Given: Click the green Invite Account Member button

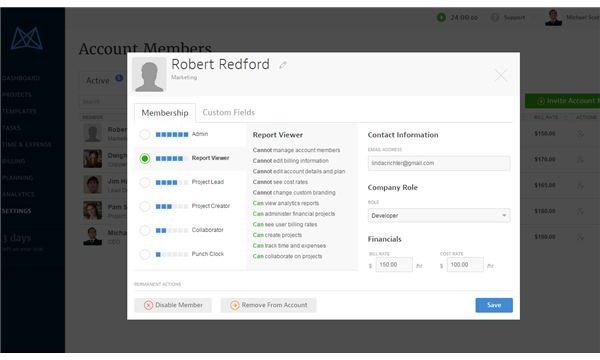Looking at the screenshot, I should click(562, 101).
